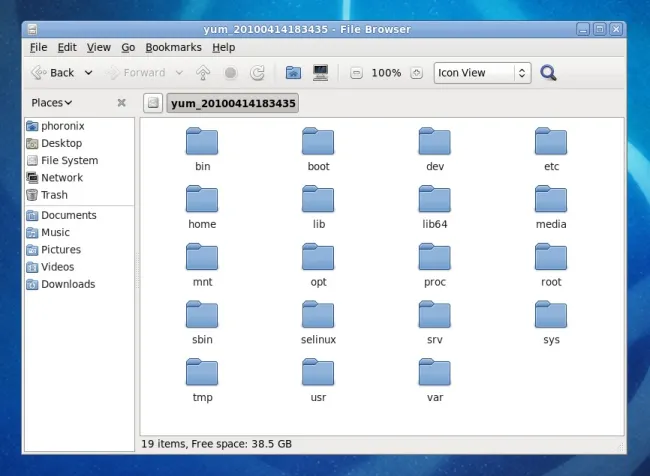This screenshot has width=650, height=476.
Task: Click the yum_20100414183435 path button
Action: pyautogui.click(x=233, y=103)
